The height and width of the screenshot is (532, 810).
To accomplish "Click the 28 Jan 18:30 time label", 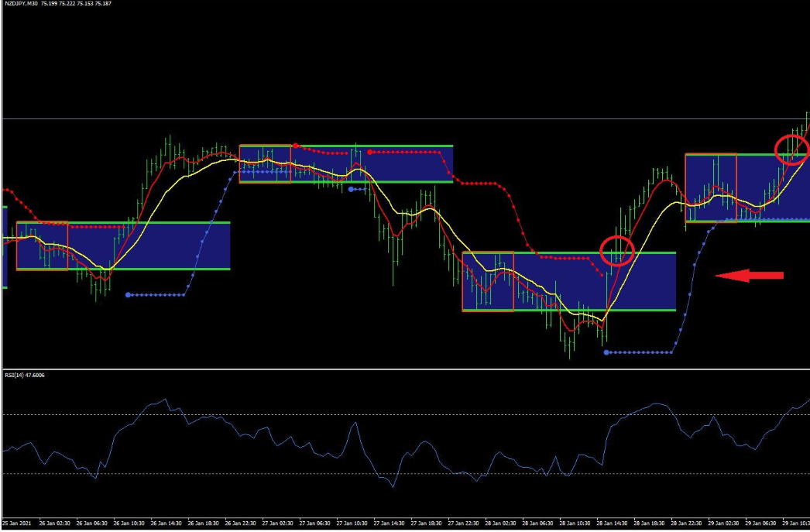I will click(x=650, y=523).
